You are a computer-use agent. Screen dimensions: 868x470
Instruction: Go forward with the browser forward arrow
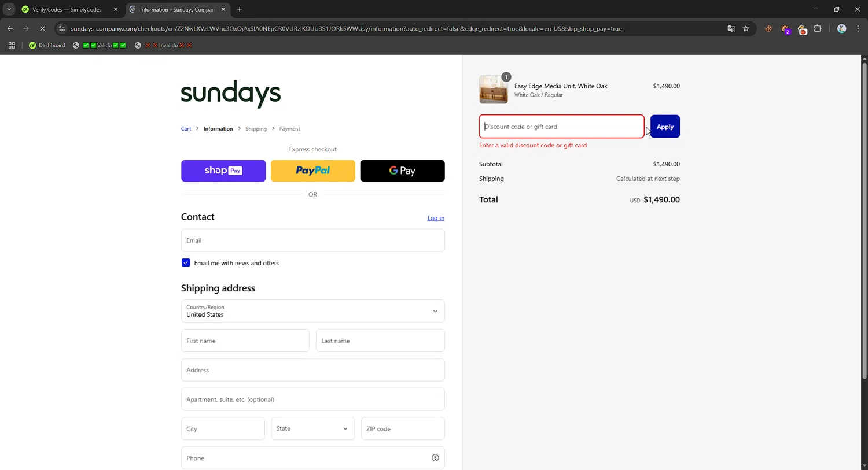click(26, 28)
